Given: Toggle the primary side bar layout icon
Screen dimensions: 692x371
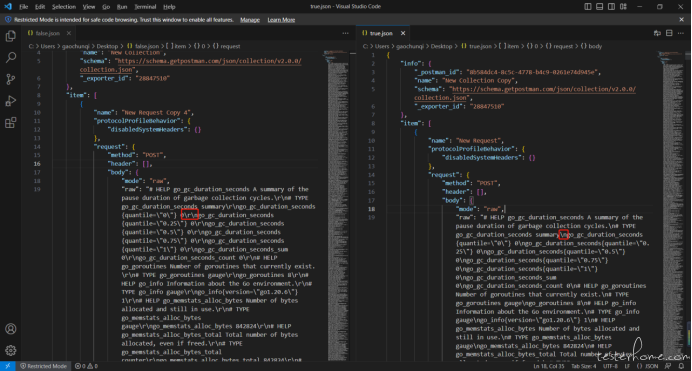Looking at the screenshot, I should click(x=588, y=7).
